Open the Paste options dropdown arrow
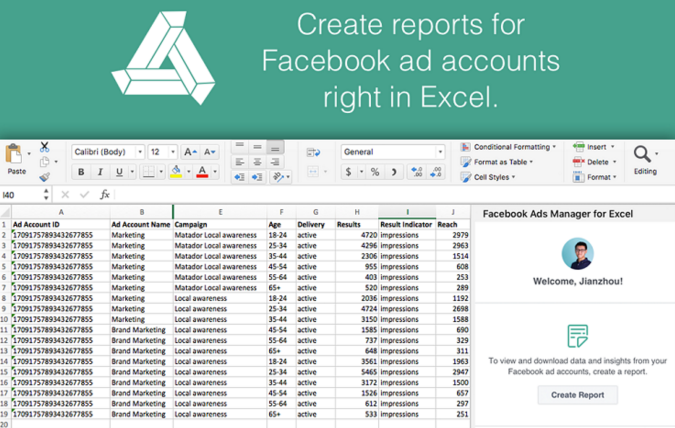This screenshot has height=428, width=675. 29,154
